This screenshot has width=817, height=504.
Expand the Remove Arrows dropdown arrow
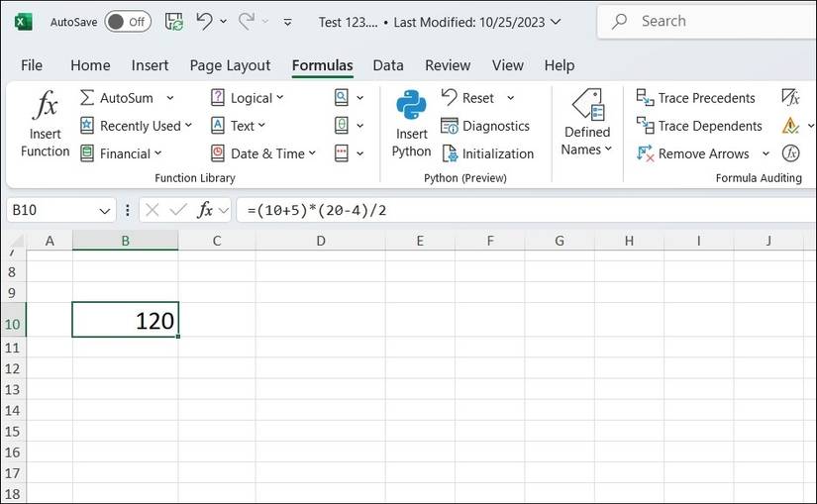pyautogui.click(x=766, y=153)
